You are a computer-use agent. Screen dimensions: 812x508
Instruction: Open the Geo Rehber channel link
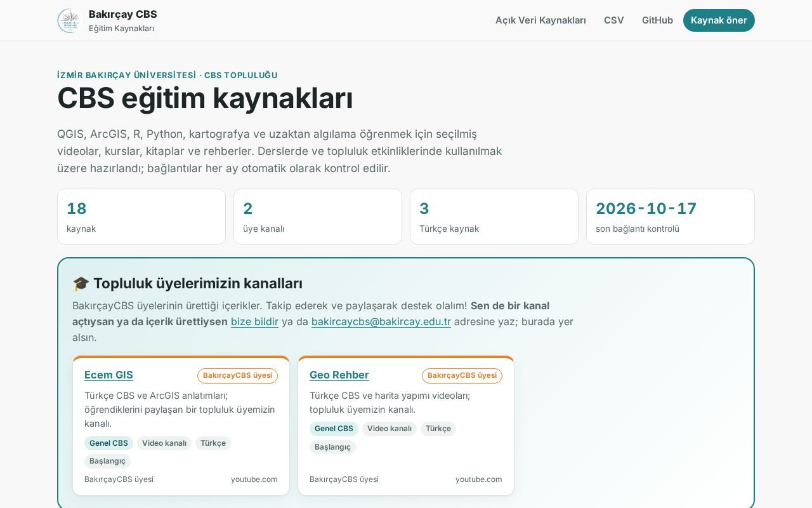click(x=339, y=375)
